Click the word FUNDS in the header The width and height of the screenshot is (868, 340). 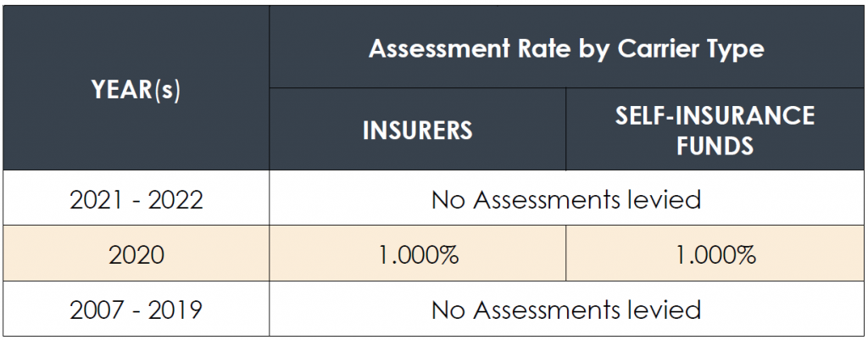coord(715,145)
